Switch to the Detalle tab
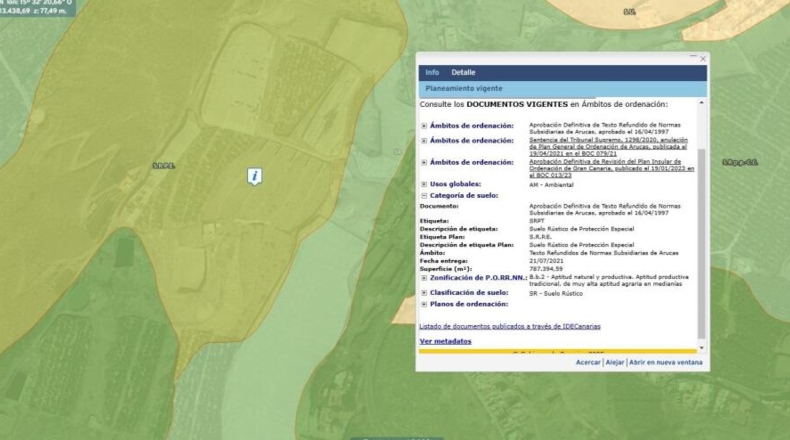The width and height of the screenshot is (790, 440). click(463, 73)
